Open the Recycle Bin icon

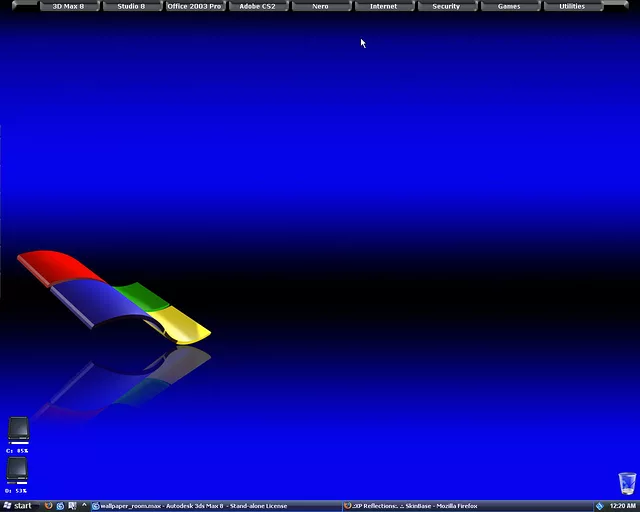(x=627, y=483)
